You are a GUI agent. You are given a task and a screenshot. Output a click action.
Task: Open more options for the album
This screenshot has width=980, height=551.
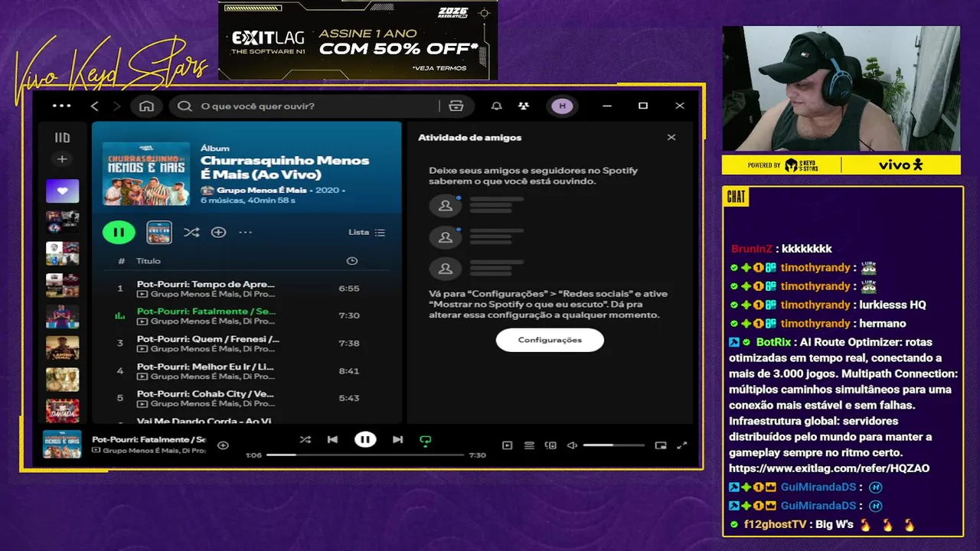(245, 232)
